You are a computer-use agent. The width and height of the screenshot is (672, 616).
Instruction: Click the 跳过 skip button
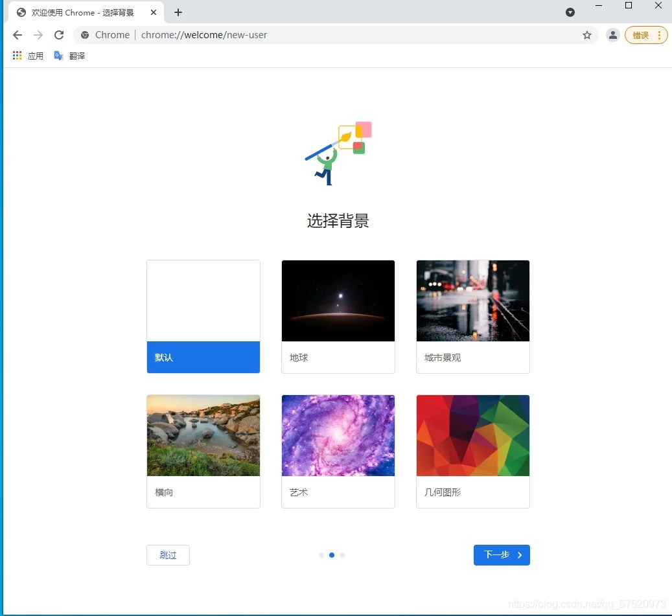(x=168, y=555)
